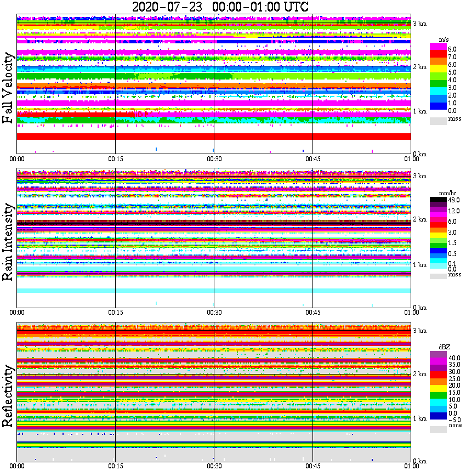Click the '2 km' label on Rain Intensity
Image resolution: width=466 pixels, height=476 pixels.
419,219
